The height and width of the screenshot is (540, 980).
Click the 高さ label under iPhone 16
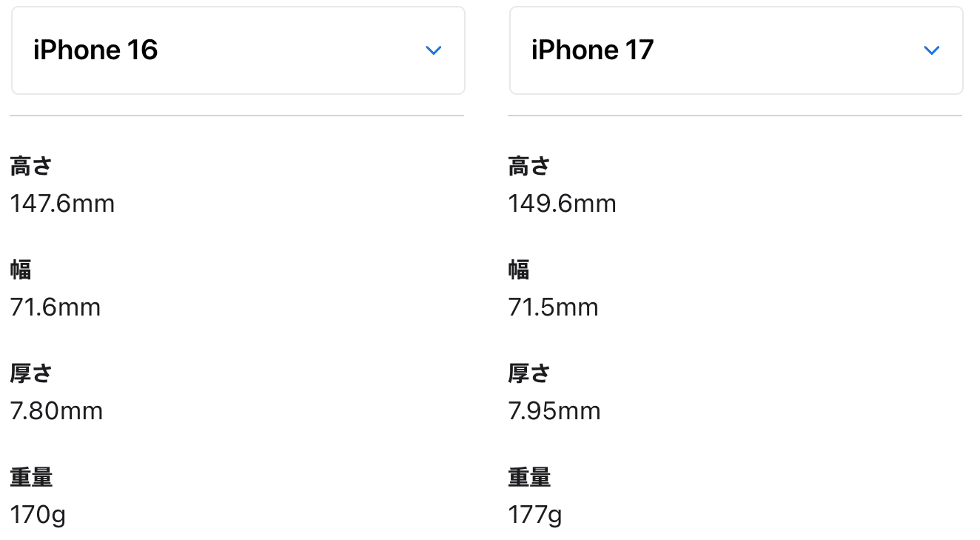pos(31,167)
